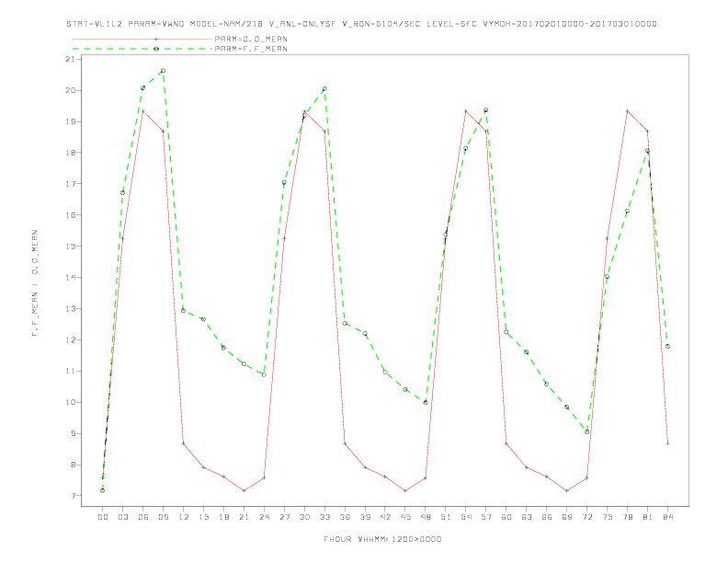The height and width of the screenshot is (563, 728).
Task: Click the x-axis tick label 06
Action: 143,517
